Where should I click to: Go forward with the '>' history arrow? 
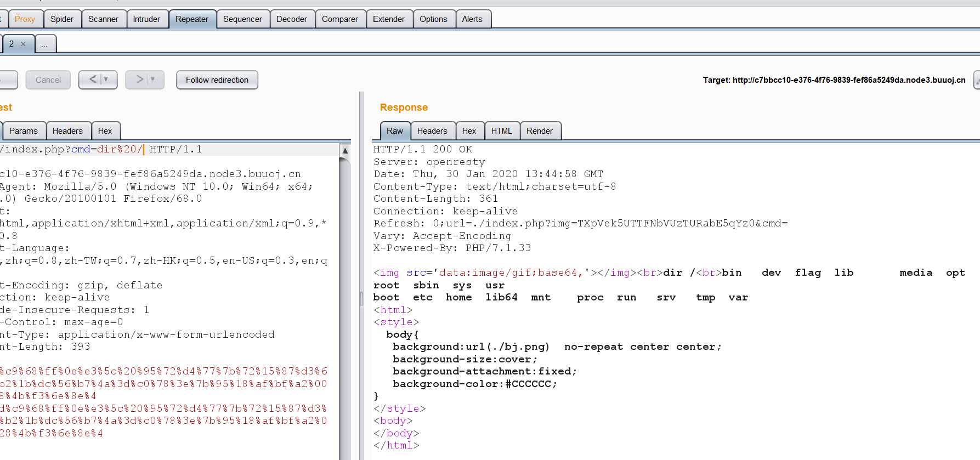pos(139,79)
